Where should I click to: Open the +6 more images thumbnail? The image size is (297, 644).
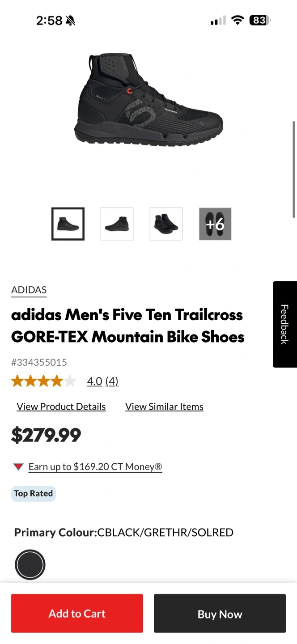pos(215,224)
